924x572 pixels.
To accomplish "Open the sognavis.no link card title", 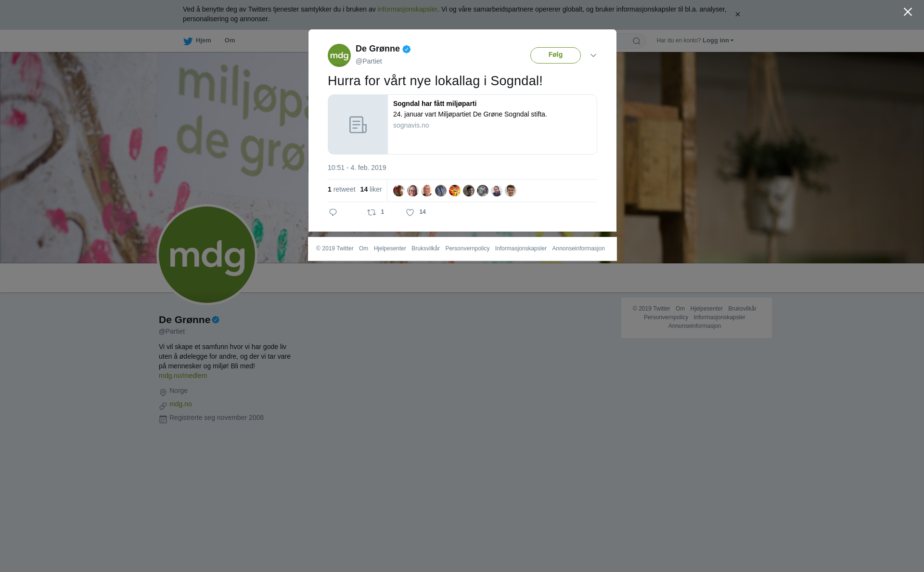I will pyautogui.click(x=435, y=104).
